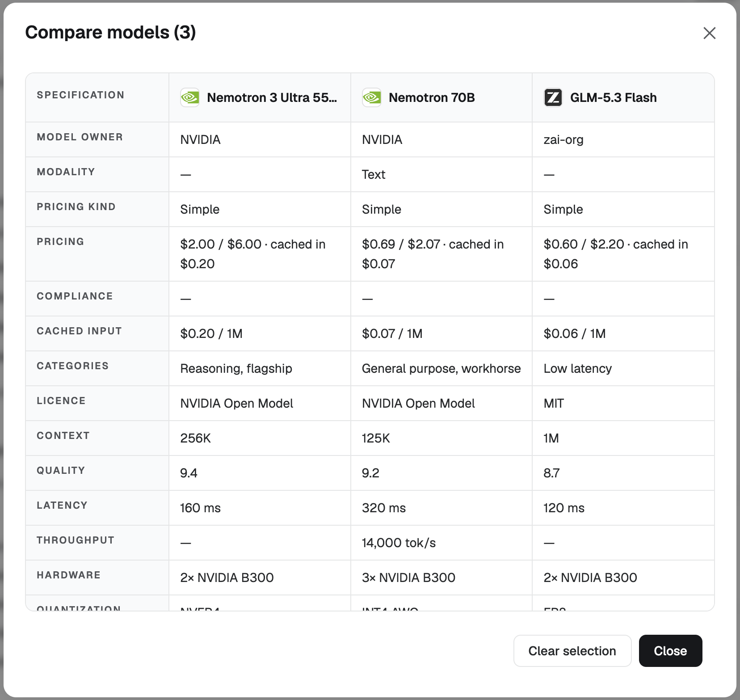Click the THROUGHPUT row label
740x700 pixels.
pos(76,540)
